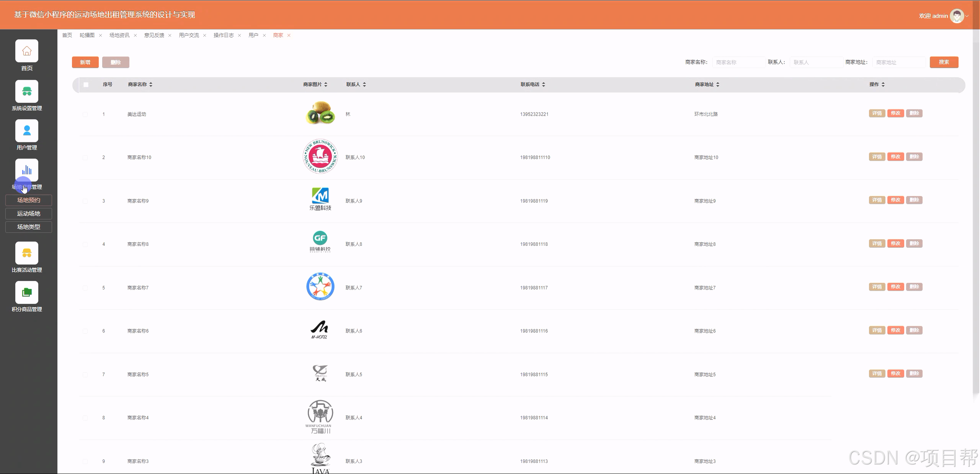Screen dimensions: 980x474
Task: Tick the select-all checkbox in the table header
Action: [x=86, y=85]
